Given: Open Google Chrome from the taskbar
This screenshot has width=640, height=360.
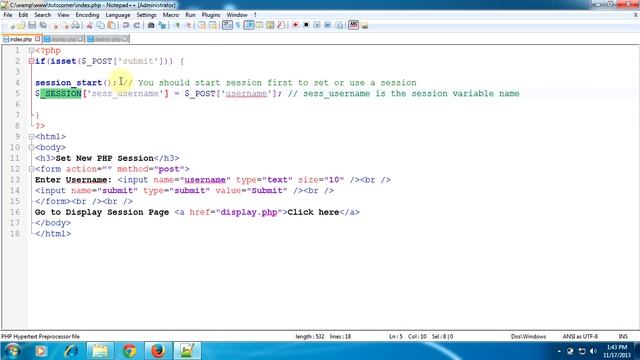Looking at the screenshot, I should pos(129,351).
